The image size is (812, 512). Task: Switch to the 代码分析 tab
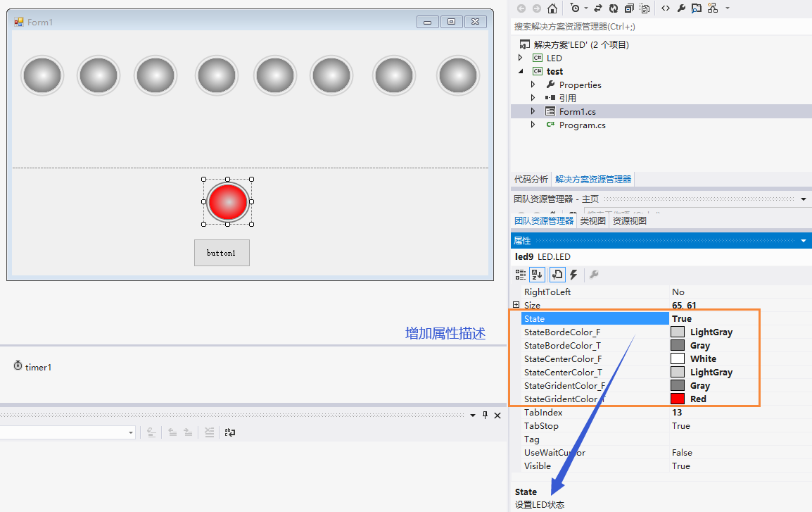(531, 180)
